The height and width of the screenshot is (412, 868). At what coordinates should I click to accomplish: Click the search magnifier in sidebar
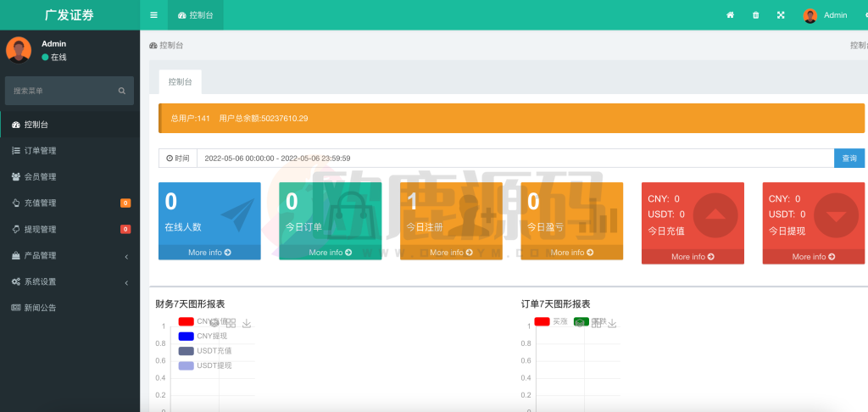click(x=122, y=91)
